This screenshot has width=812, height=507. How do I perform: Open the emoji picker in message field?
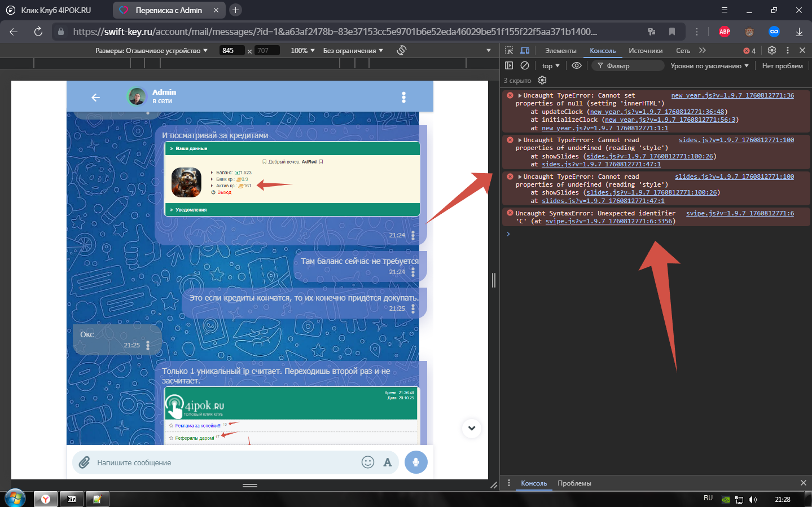tap(368, 462)
